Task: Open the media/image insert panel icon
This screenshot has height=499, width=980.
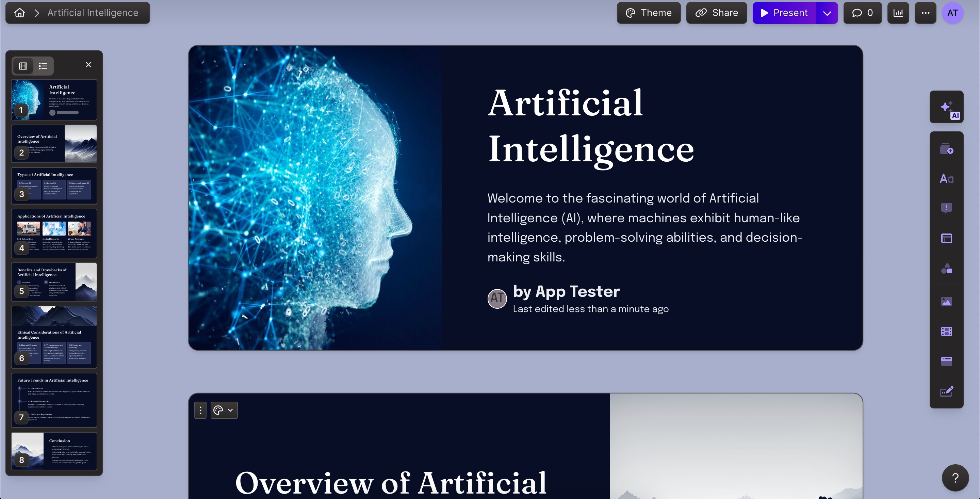Action: click(946, 301)
